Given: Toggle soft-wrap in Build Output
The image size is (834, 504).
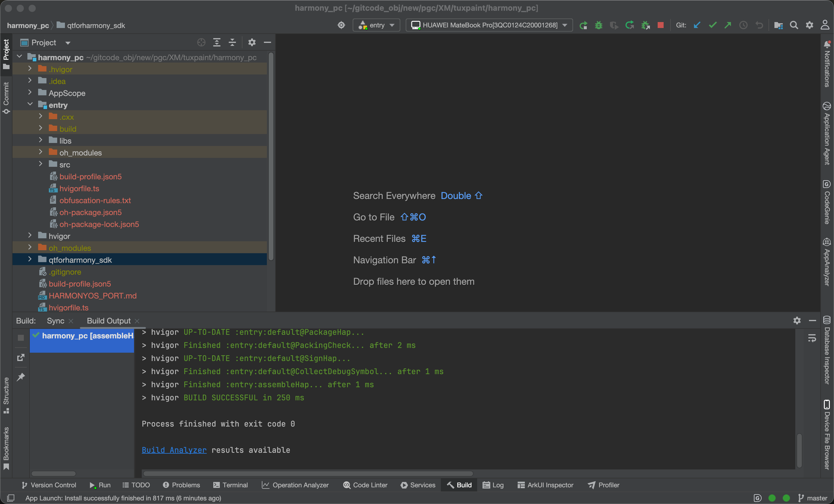Looking at the screenshot, I should pos(812,338).
